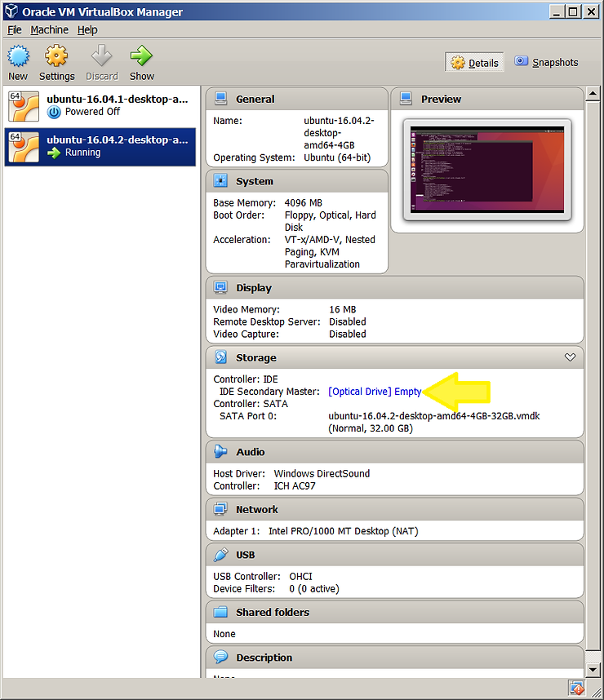Click the Display section icon
The width and height of the screenshot is (604, 700).
click(220, 287)
